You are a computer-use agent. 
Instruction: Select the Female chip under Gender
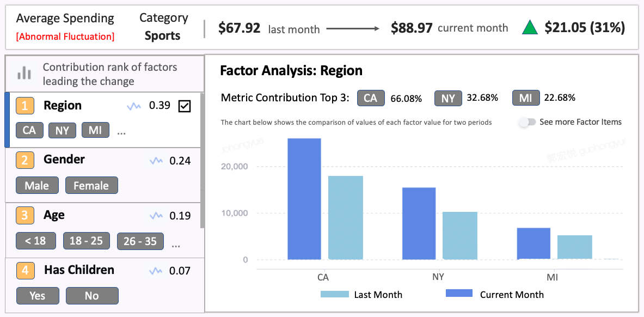tap(91, 185)
